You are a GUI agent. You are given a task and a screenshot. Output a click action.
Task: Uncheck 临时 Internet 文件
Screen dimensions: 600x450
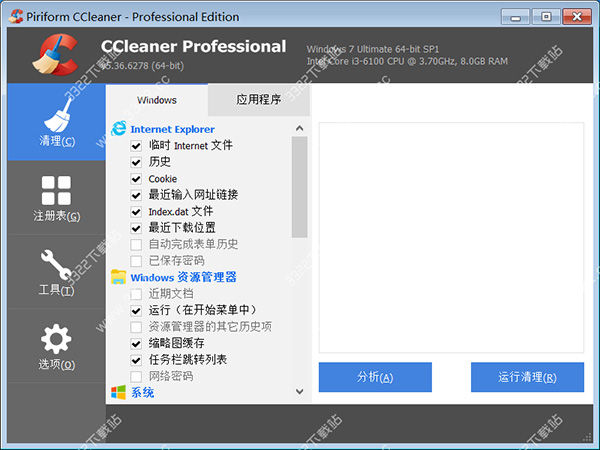[136, 146]
